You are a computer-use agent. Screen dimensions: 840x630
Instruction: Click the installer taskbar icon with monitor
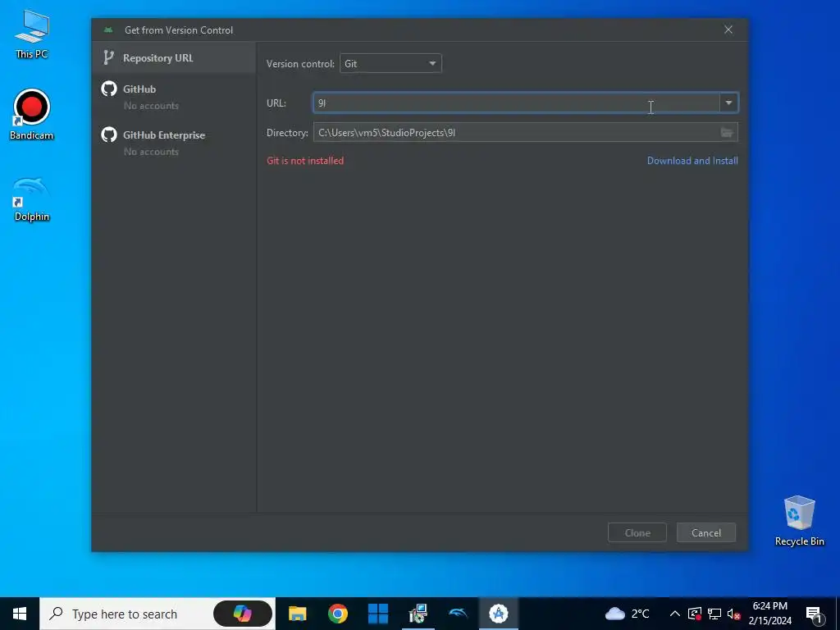tap(418, 614)
